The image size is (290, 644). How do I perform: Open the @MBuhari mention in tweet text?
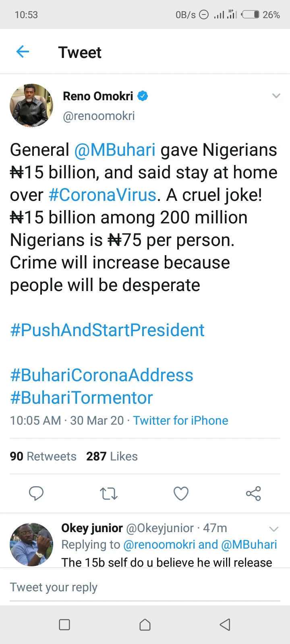pos(115,150)
